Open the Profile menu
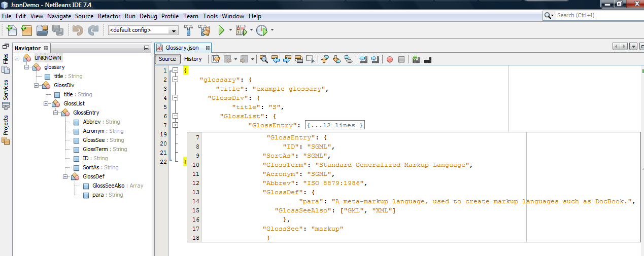Image resolution: width=644 pixels, height=256 pixels. 170,16
